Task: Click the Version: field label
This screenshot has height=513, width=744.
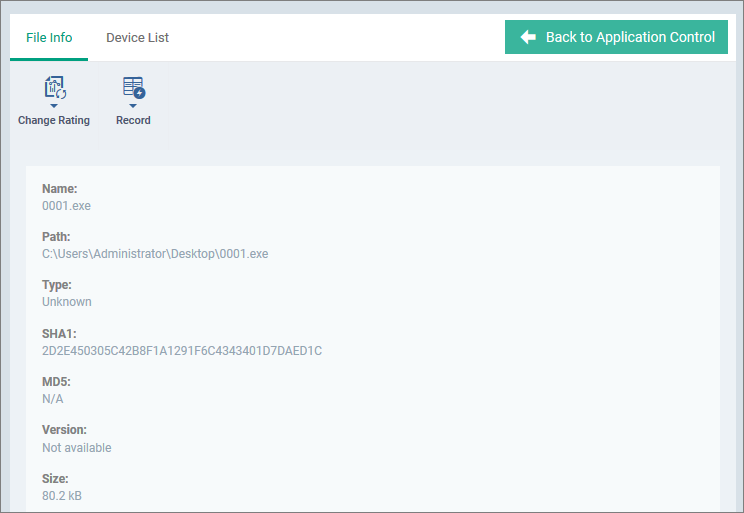Action: click(x=65, y=430)
